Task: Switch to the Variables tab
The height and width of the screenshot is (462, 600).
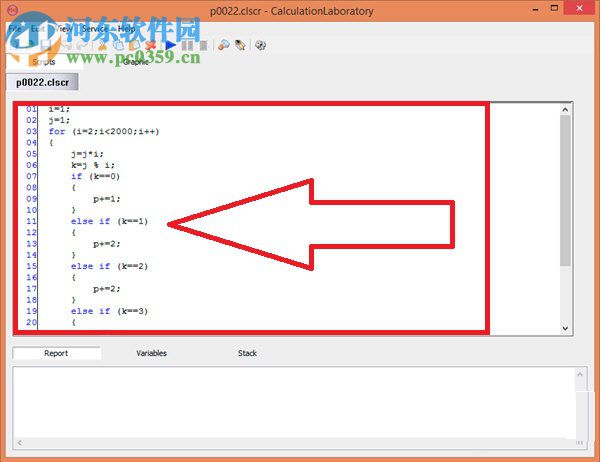Action: click(152, 353)
